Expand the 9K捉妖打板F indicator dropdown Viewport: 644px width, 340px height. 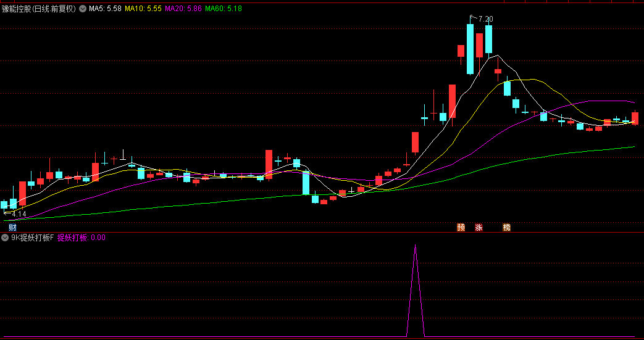[6, 238]
